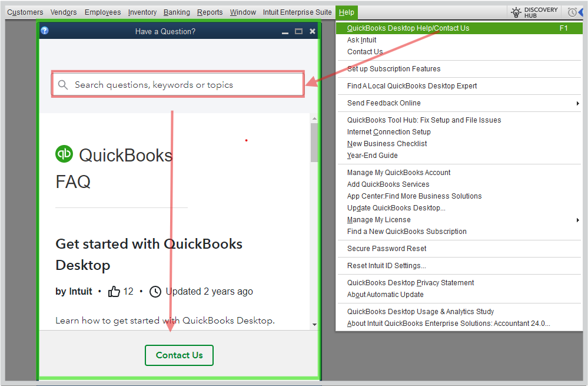Open the Discovery Hub lightbulb icon
The height and width of the screenshot is (386, 588).
coord(516,12)
